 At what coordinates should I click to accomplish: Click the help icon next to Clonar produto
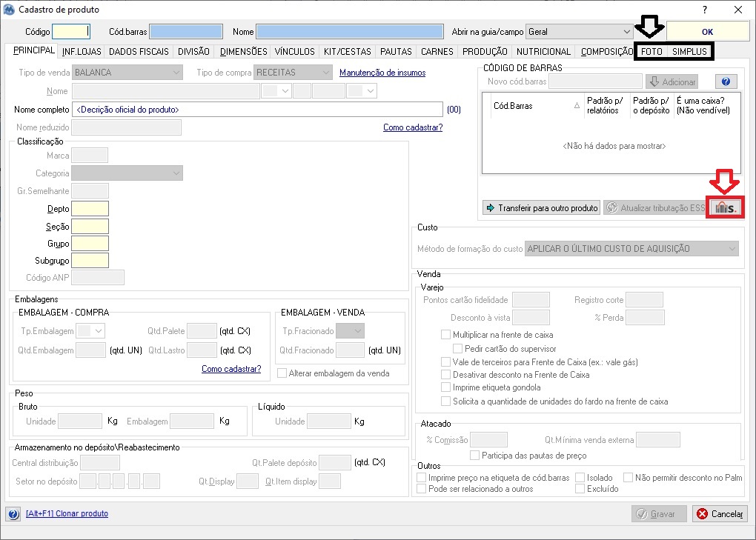[x=13, y=514]
